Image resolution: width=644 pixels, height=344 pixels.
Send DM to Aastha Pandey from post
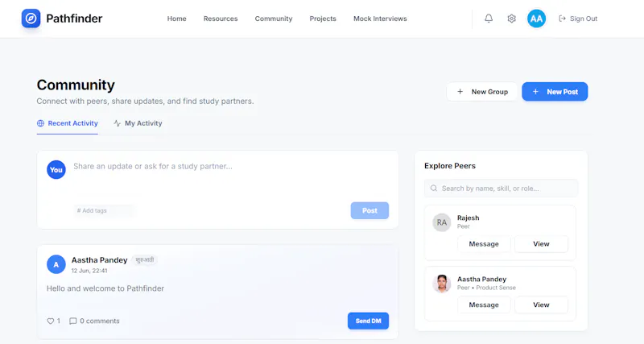[368, 321]
